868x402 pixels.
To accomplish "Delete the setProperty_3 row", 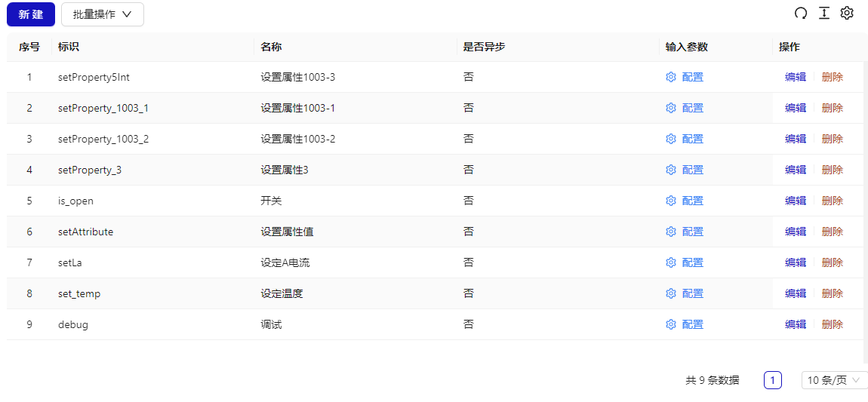I will 832,170.
